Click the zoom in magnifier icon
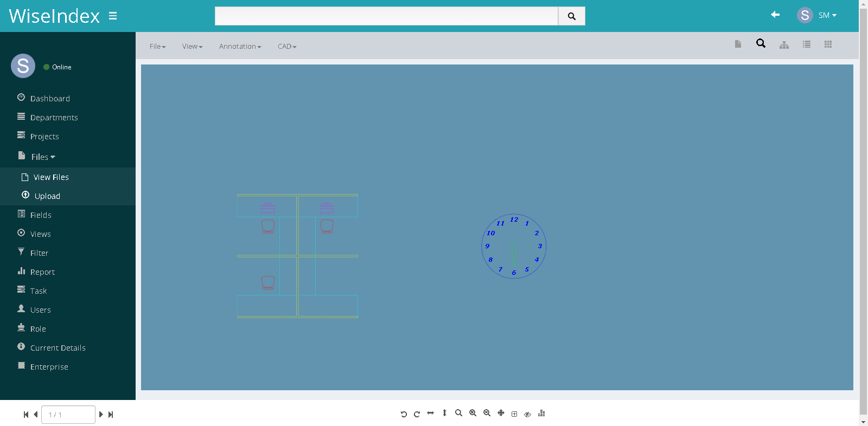The height and width of the screenshot is (426, 868). click(473, 413)
